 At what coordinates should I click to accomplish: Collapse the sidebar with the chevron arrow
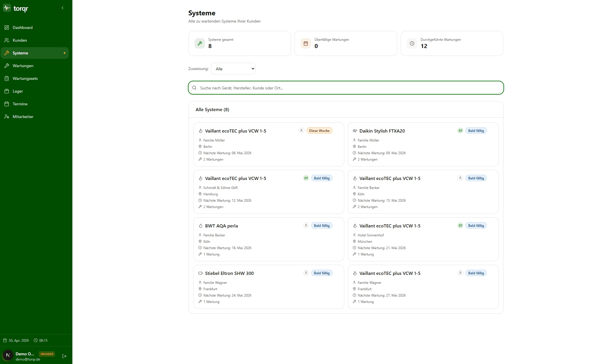coord(63,8)
